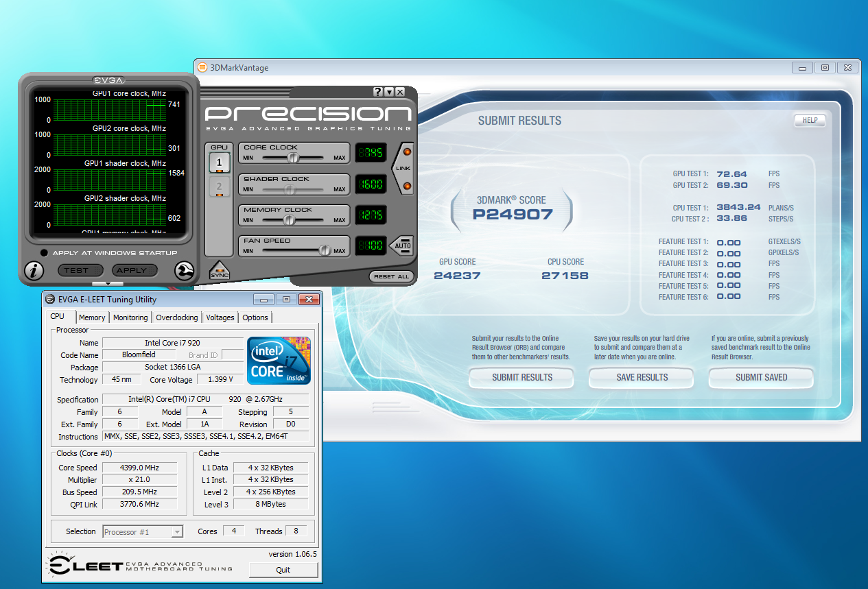Click the CPU Test 1 value '3843.24'
The image size is (868, 589).
[738, 208]
